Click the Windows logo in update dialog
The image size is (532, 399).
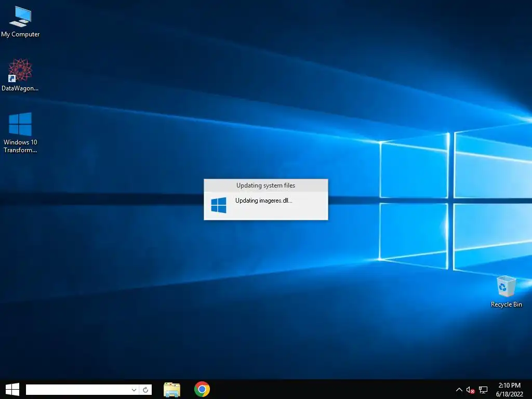click(219, 205)
